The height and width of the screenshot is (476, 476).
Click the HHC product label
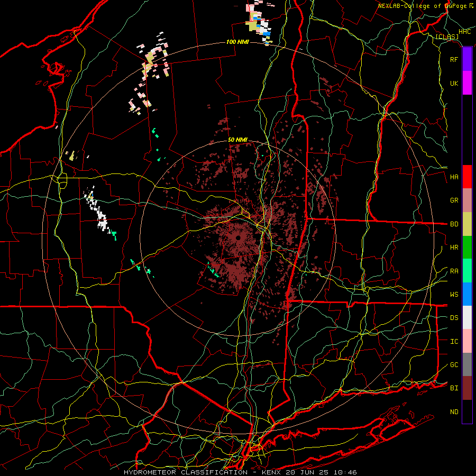tap(464, 32)
